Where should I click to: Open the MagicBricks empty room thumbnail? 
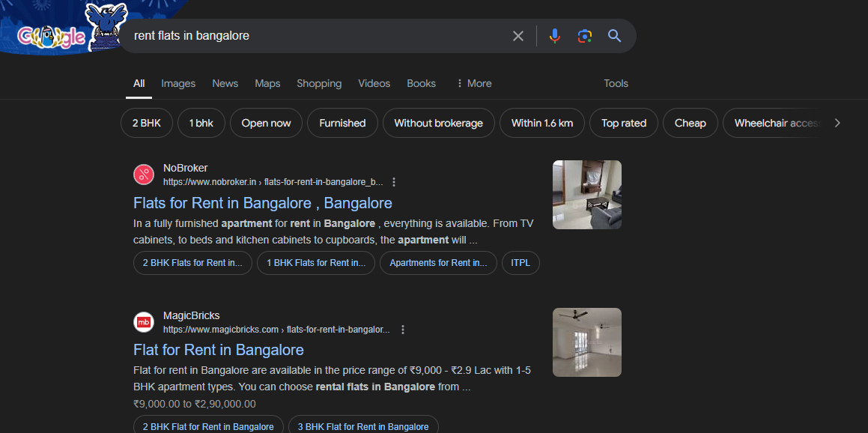point(587,342)
